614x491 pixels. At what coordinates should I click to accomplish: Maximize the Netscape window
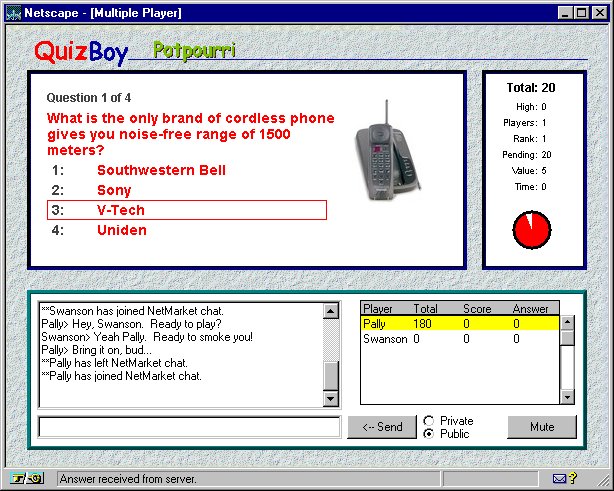[582, 13]
